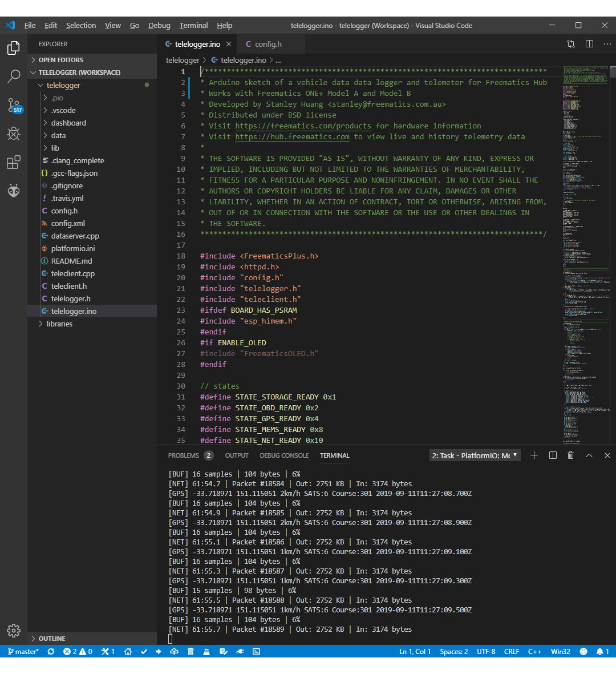
Task: Open the Terminal menu
Action: [193, 25]
